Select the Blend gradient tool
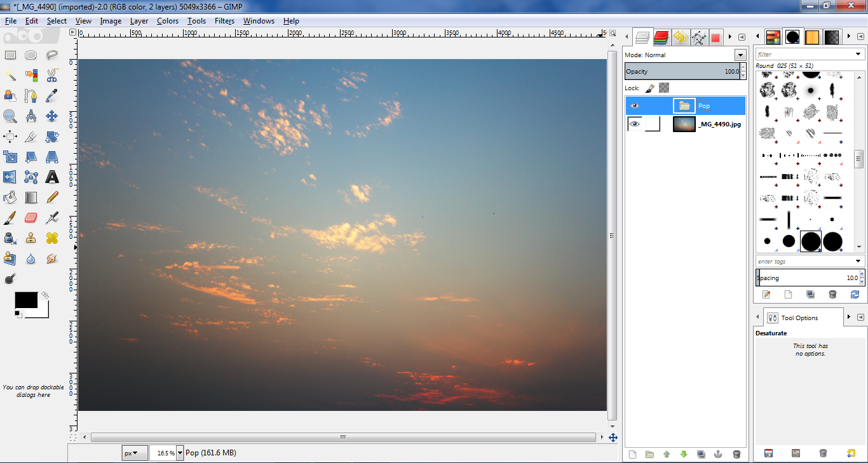The width and height of the screenshot is (868, 463). 31,198
